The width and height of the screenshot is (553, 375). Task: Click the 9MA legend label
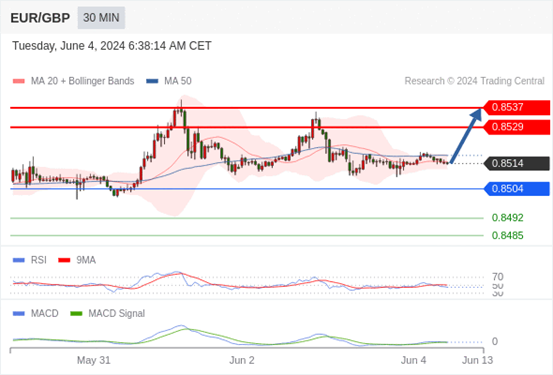coord(86,260)
